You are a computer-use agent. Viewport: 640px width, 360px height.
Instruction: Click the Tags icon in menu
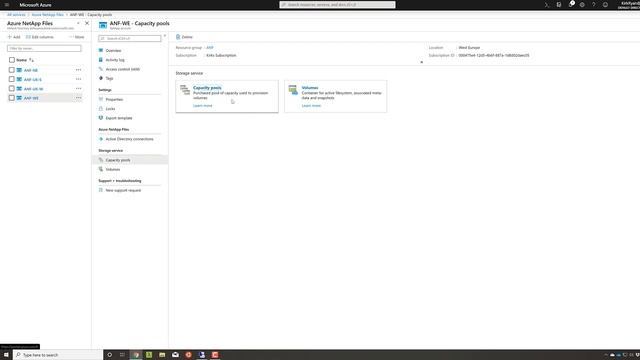pyautogui.click(x=101, y=78)
